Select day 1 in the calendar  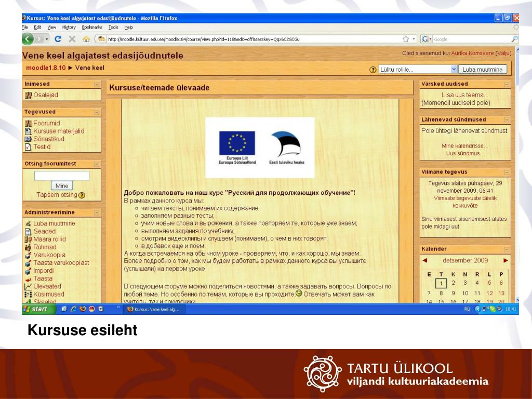441,283
